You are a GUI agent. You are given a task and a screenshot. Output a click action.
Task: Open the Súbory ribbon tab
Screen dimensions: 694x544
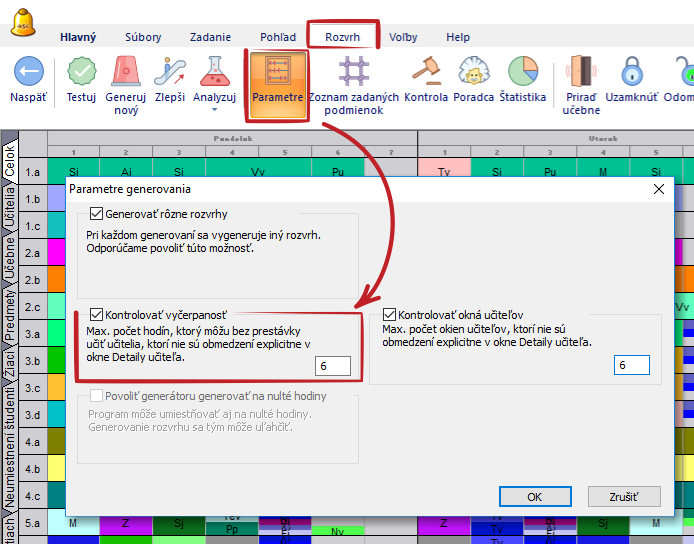coord(143,37)
